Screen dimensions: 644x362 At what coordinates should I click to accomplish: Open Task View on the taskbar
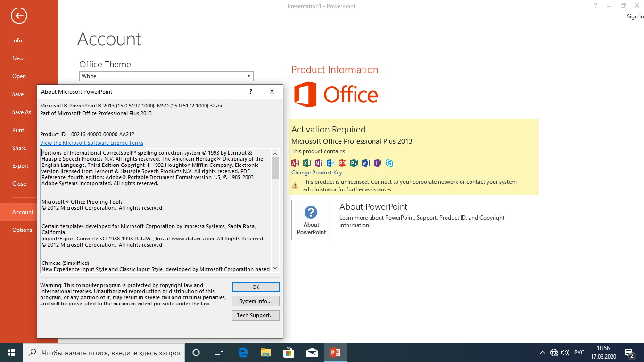[219, 353]
